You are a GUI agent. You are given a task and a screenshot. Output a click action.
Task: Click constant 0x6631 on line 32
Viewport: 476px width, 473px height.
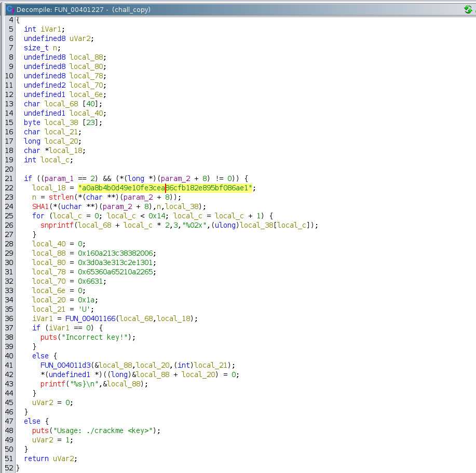(90, 281)
